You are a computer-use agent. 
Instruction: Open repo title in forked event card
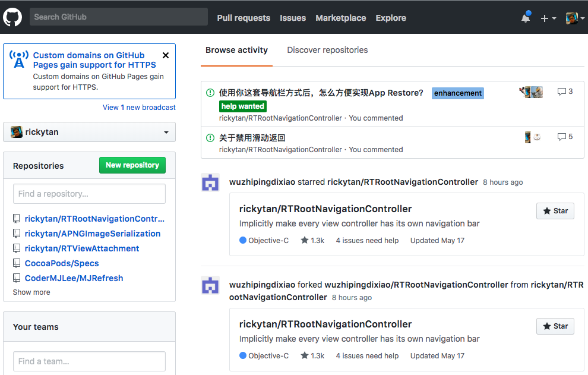[x=325, y=324]
